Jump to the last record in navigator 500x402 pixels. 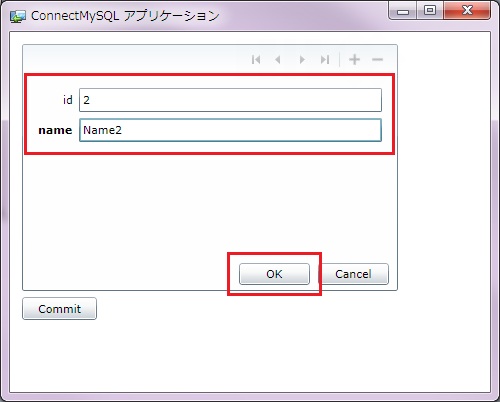[x=325, y=60]
